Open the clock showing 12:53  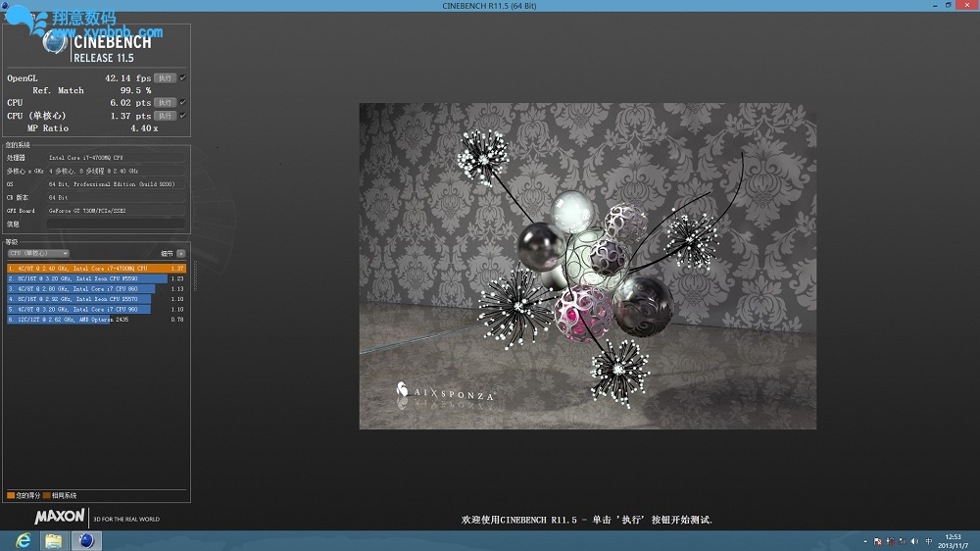pos(954,541)
